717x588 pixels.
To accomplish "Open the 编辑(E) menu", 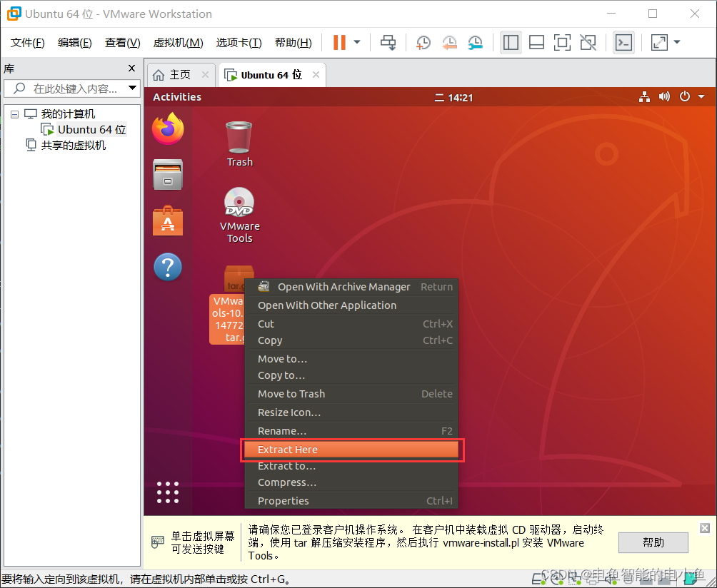I will (74, 43).
